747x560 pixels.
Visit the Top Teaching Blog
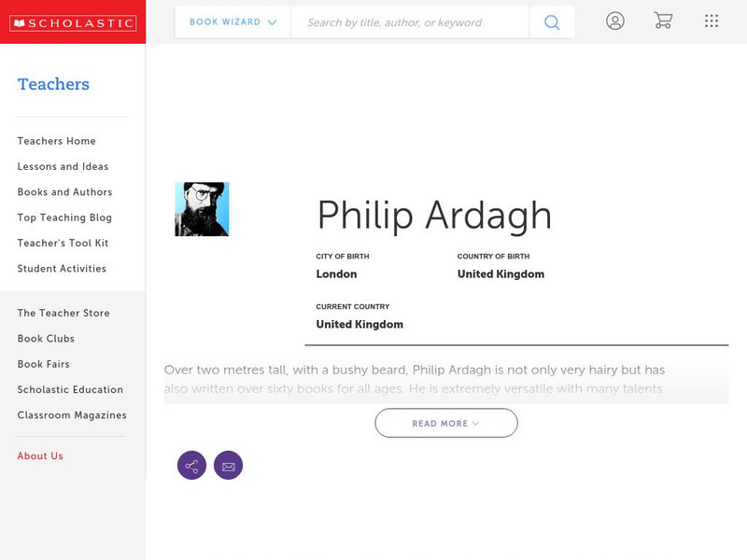point(64,217)
